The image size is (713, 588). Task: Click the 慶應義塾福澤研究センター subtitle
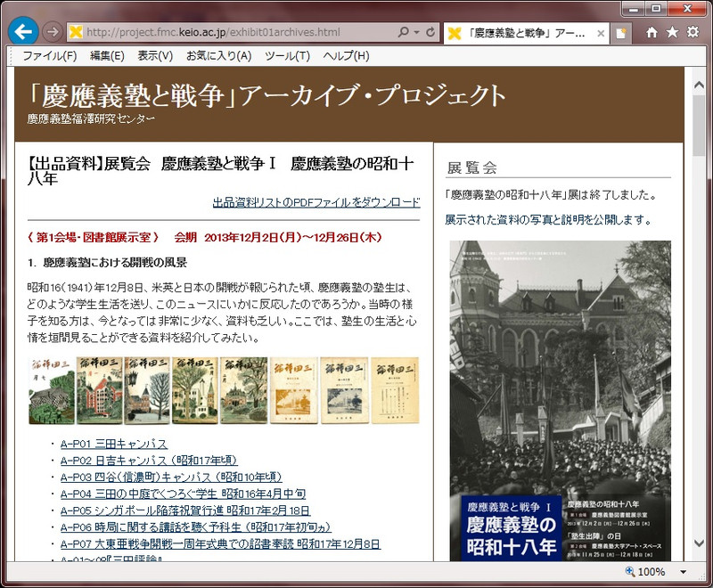click(x=91, y=119)
